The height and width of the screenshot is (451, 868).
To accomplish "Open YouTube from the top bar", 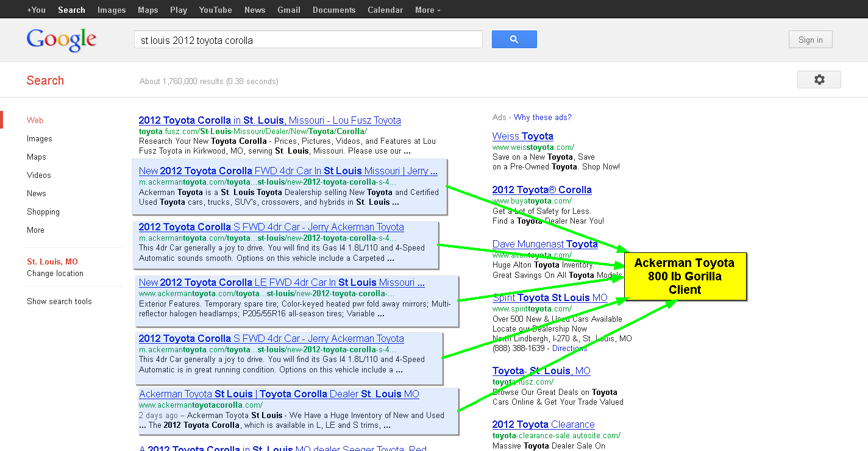I will 215,10.
